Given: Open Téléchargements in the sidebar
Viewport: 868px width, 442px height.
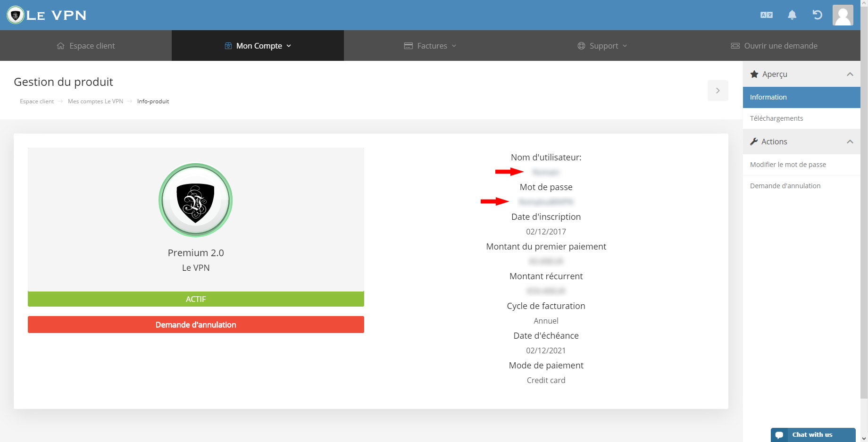Looking at the screenshot, I should tap(801, 118).
